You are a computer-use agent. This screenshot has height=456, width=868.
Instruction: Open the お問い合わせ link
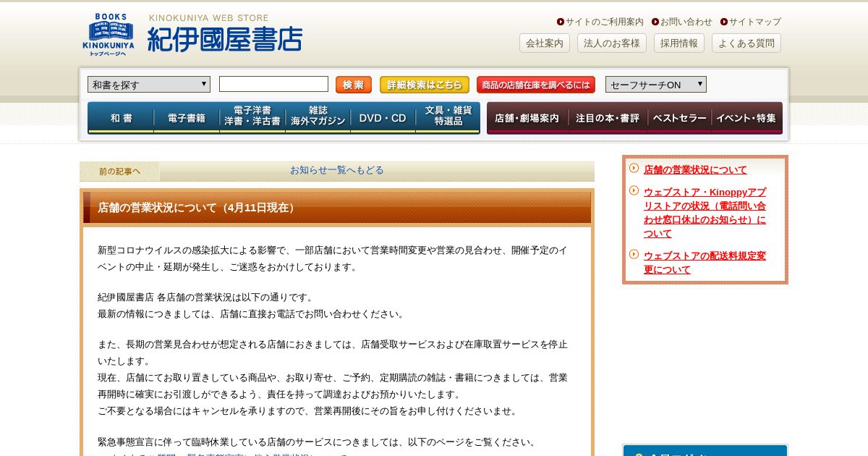coord(686,22)
